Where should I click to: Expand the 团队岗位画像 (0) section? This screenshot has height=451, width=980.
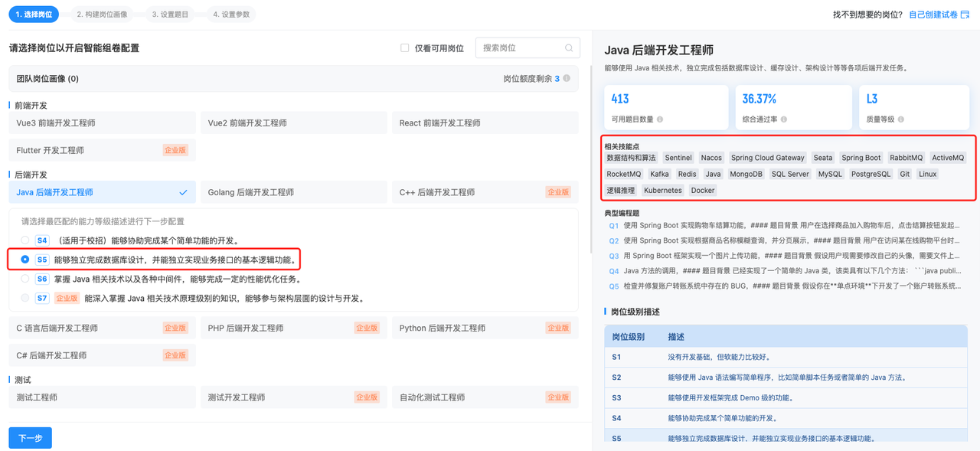pos(293,78)
